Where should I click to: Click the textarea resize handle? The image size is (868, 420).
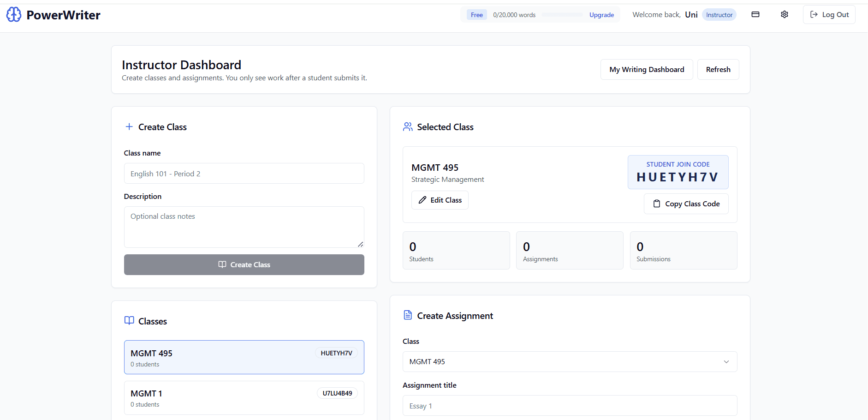tap(361, 244)
